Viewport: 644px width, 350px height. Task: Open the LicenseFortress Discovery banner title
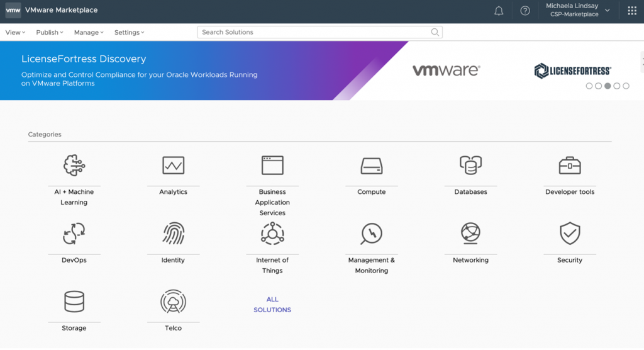pyautogui.click(x=84, y=59)
